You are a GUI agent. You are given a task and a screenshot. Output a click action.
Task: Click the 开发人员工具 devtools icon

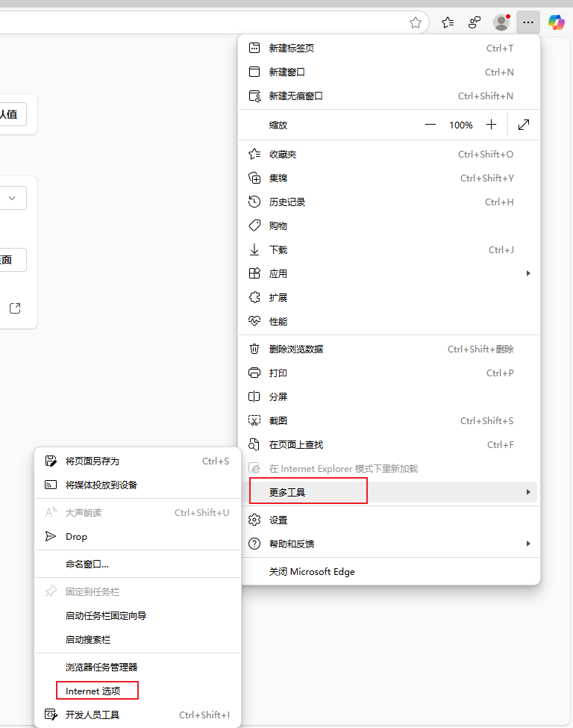(x=51, y=715)
